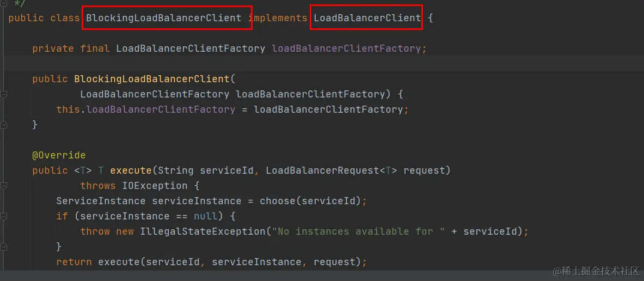
Task: Click the 'throws' keyword
Action: tap(98, 186)
